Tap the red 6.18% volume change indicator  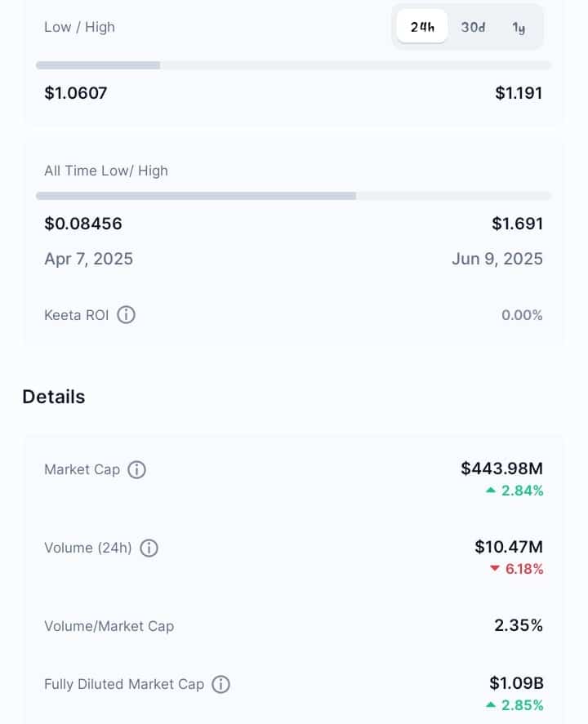click(x=516, y=569)
